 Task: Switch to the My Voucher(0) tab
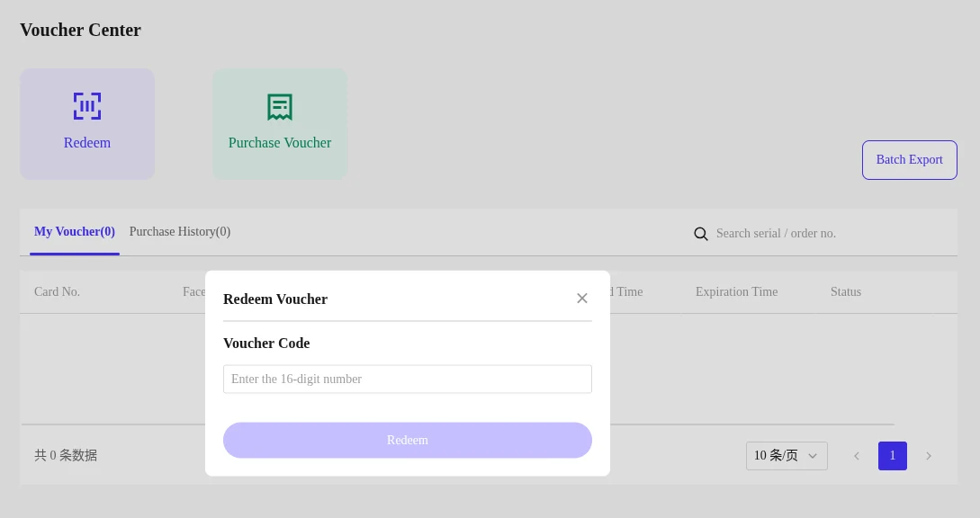coord(75,232)
